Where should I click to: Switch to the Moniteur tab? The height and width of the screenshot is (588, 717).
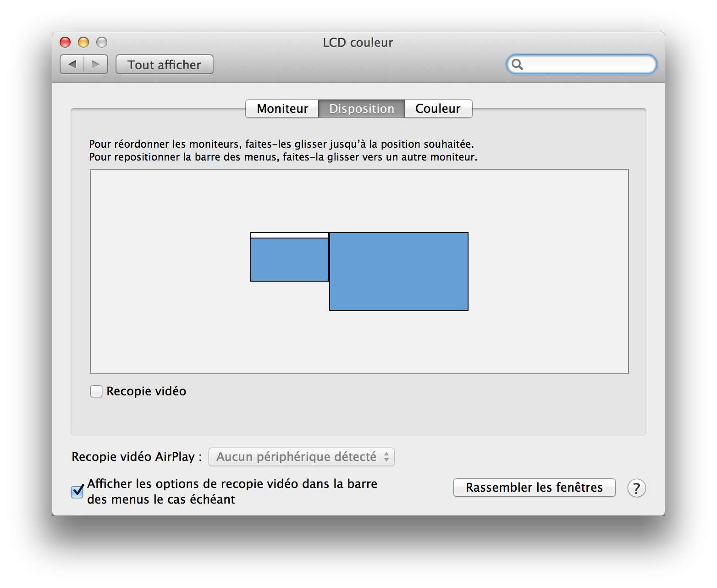pos(282,109)
